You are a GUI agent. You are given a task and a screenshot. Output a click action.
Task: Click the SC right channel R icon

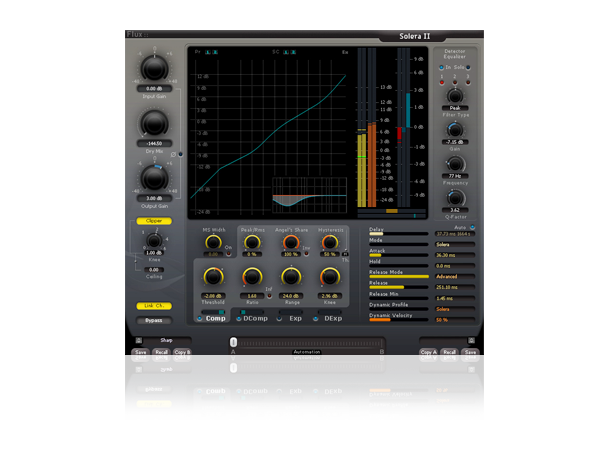pos(293,52)
